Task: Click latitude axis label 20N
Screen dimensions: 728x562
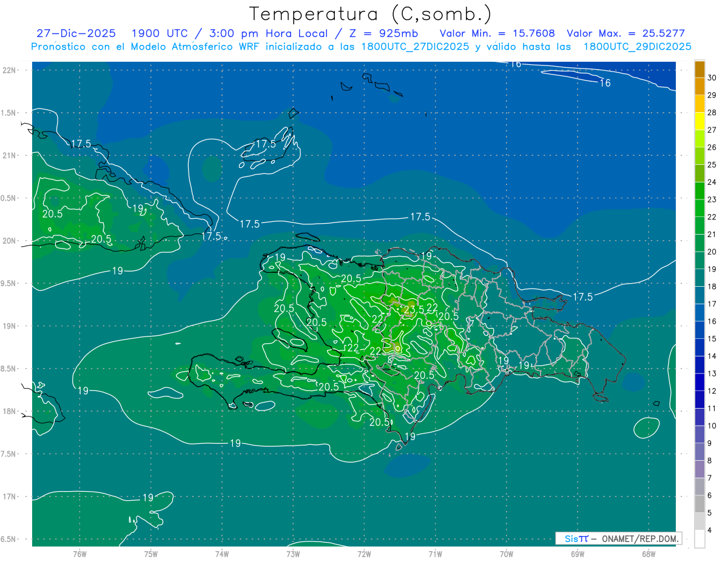Action: coord(9,241)
